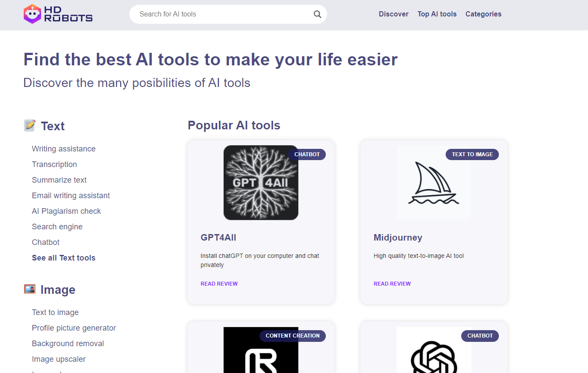
Task: Open the Categories menu
Action: click(483, 14)
